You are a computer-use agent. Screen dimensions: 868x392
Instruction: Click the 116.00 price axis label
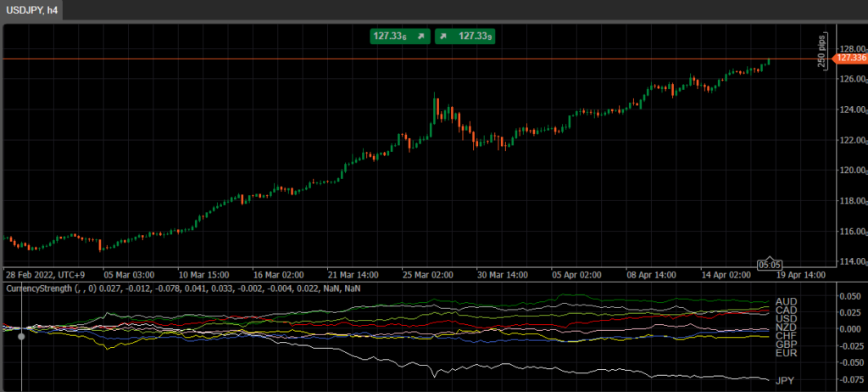852,232
